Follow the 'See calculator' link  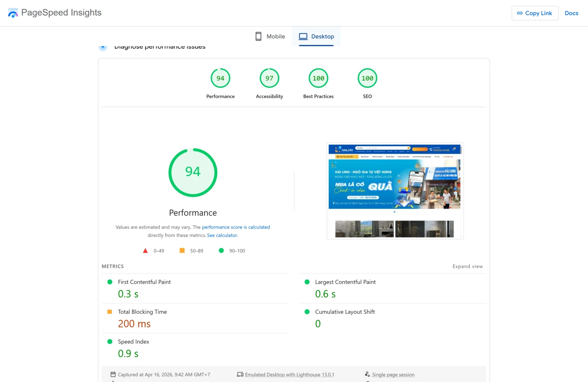[x=222, y=235]
